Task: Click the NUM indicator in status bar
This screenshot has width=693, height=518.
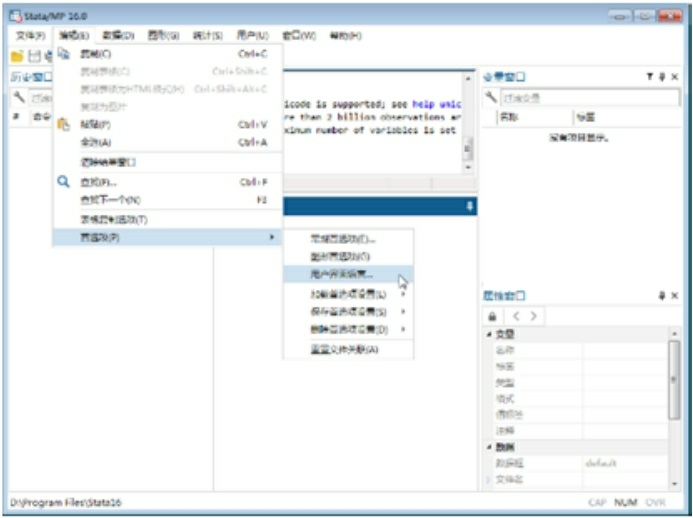Action: point(626,503)
